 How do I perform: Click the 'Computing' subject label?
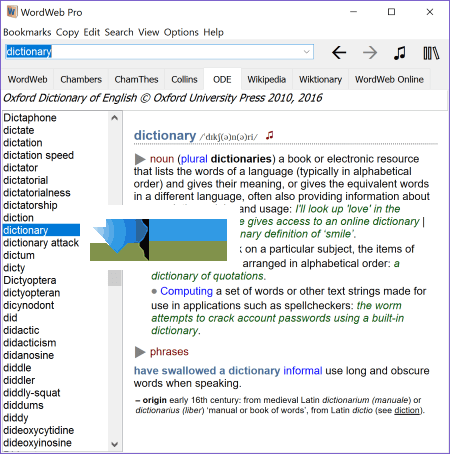coord(186,291)
